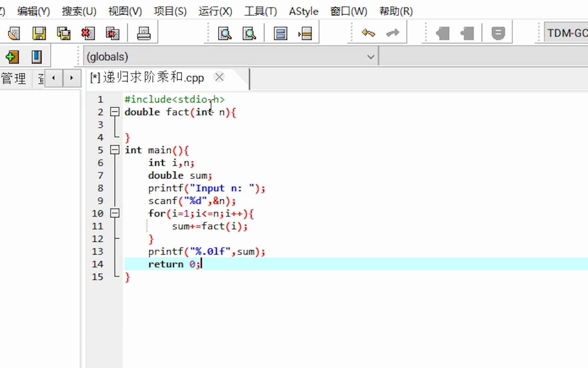Screen dimensions: 588x368
Task: Click the 'double sum;' declaration line
Action: [180, 175]
